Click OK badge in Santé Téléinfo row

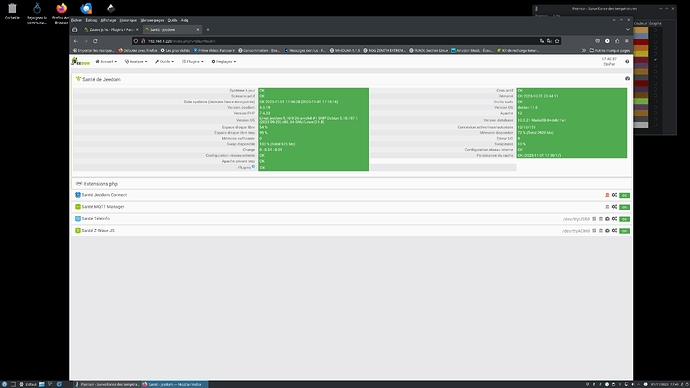pyautogui.click(x=624, y=219)
